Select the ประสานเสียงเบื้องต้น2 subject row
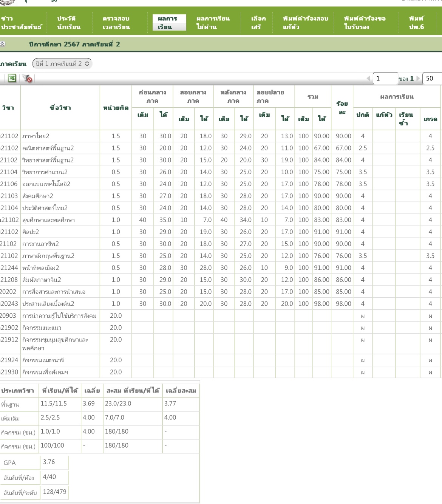 click(220, 304)
